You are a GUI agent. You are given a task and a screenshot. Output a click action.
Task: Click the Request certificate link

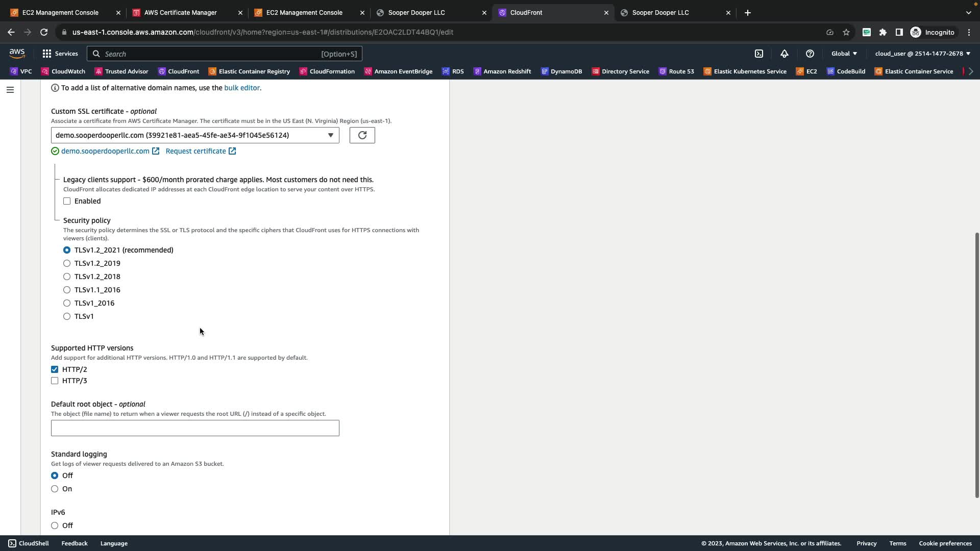coord(196,151)
